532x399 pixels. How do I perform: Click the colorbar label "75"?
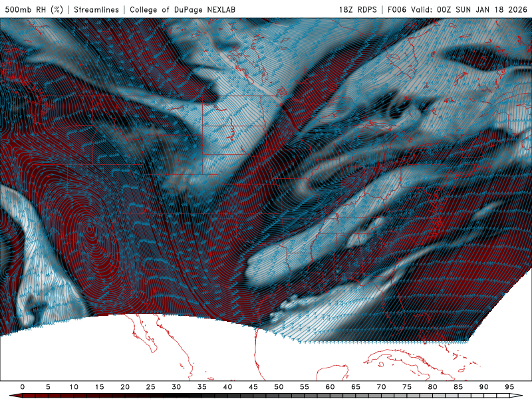click(407, 387)
